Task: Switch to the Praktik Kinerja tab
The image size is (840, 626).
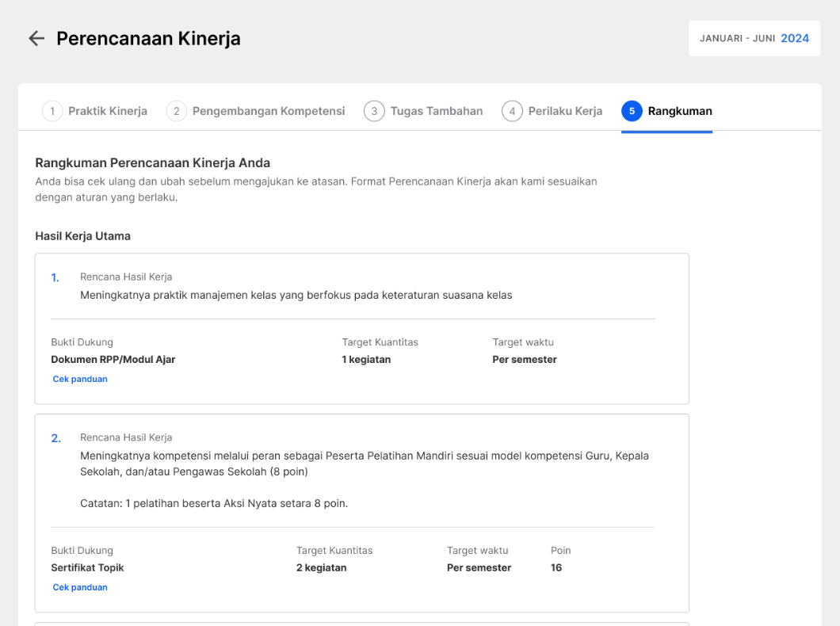Action: click(x=95, y=111)
